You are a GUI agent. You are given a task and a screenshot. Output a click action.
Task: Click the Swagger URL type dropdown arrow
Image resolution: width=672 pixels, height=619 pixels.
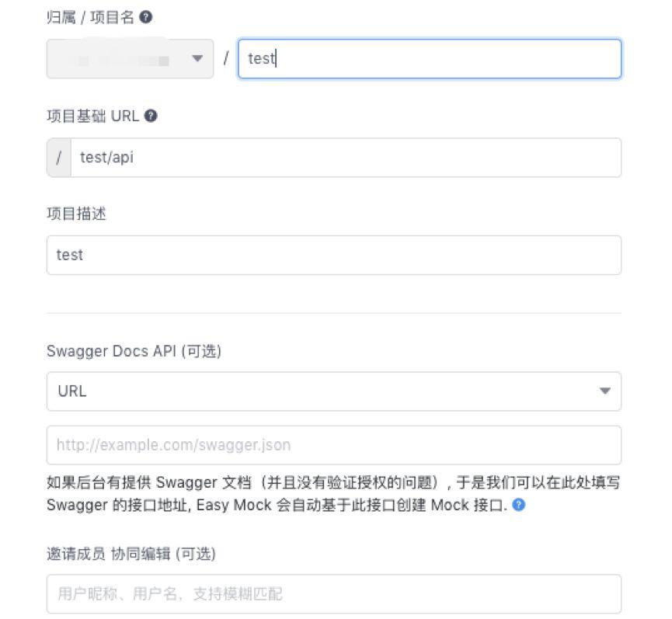tap(605, 391)
